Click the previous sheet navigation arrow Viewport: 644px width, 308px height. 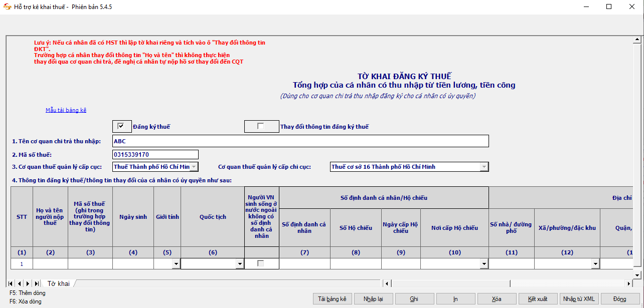20,283
